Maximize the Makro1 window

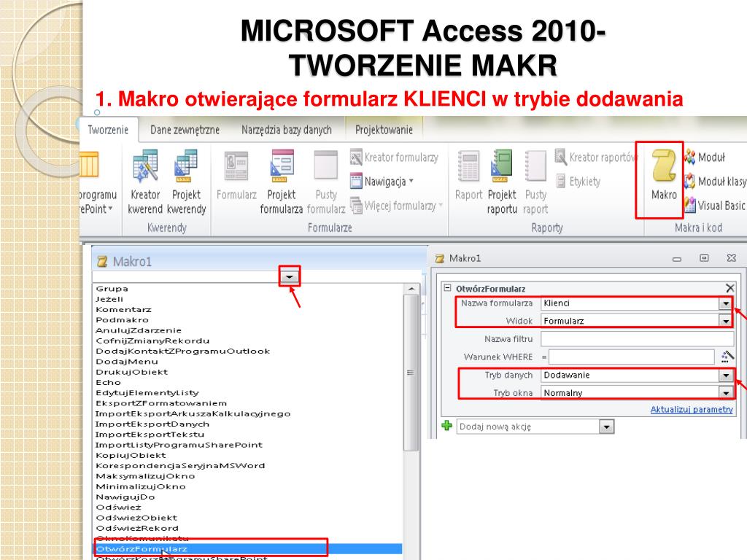[x=704, y=258]
